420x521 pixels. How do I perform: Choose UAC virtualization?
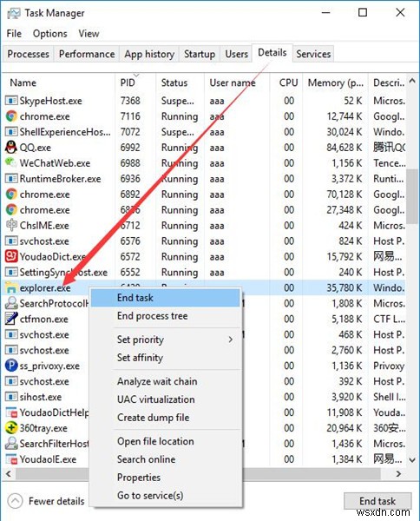pyautogui.click(x=166, y=399)
